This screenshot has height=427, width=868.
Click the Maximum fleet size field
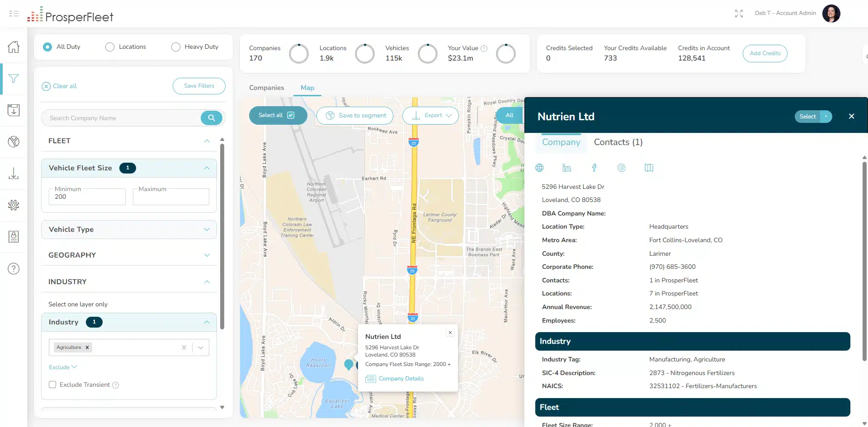point(171,197)
